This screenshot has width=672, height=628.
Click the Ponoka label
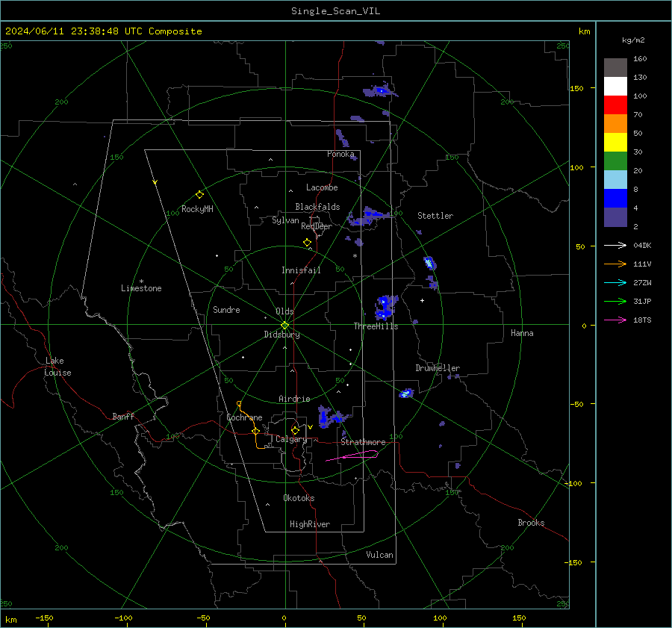pyautogui.click(x=340, y=154)
